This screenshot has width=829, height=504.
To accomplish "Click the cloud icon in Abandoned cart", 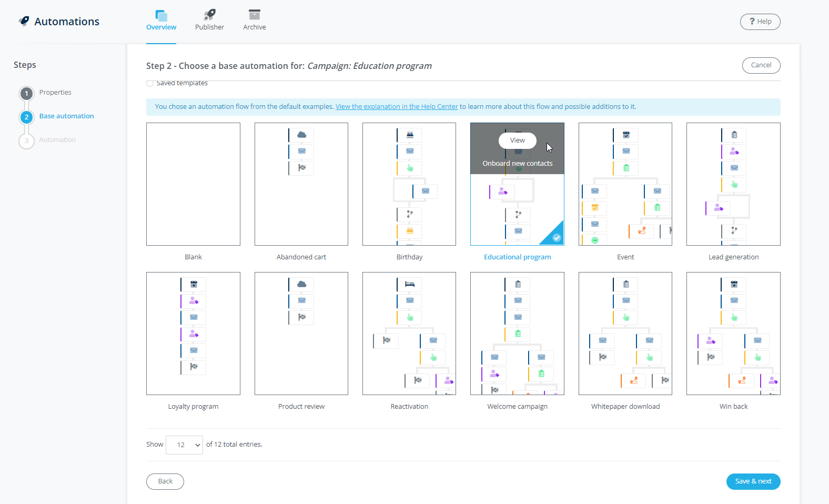I will [x=301, y=135].
